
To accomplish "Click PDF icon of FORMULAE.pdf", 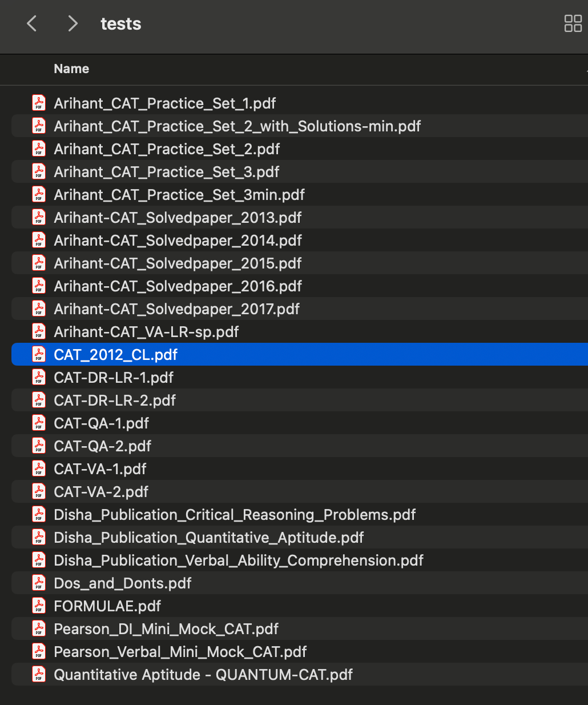I will click(39, 606).
